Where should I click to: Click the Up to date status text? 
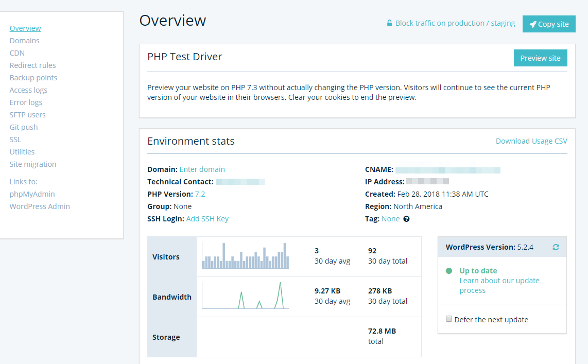[478, 271]
